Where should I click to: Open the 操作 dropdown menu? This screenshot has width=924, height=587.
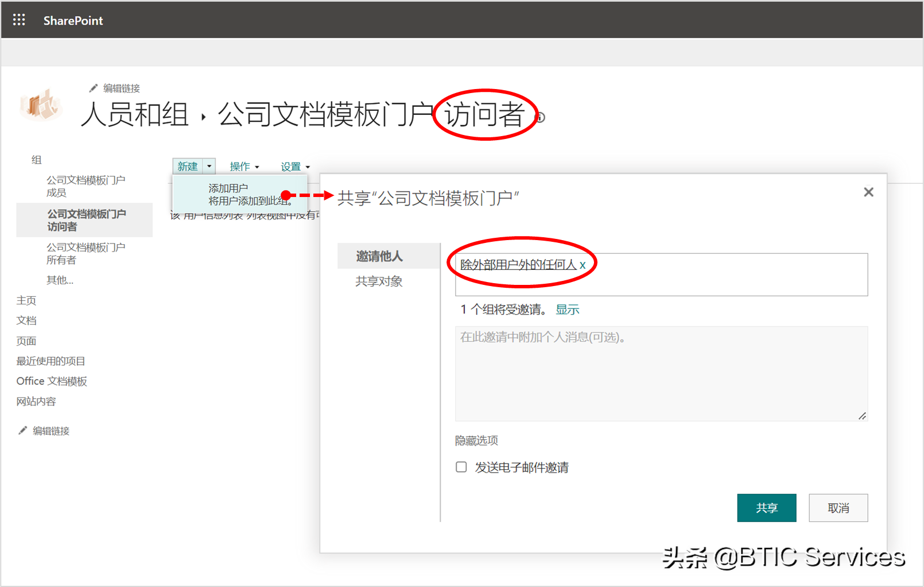point(244,167)
